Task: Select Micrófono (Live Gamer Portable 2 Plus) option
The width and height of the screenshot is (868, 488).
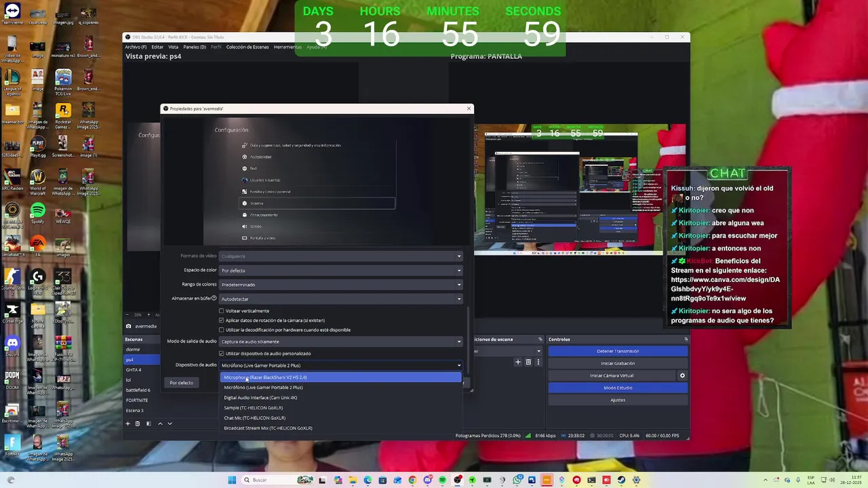Action: coord(341,387)
